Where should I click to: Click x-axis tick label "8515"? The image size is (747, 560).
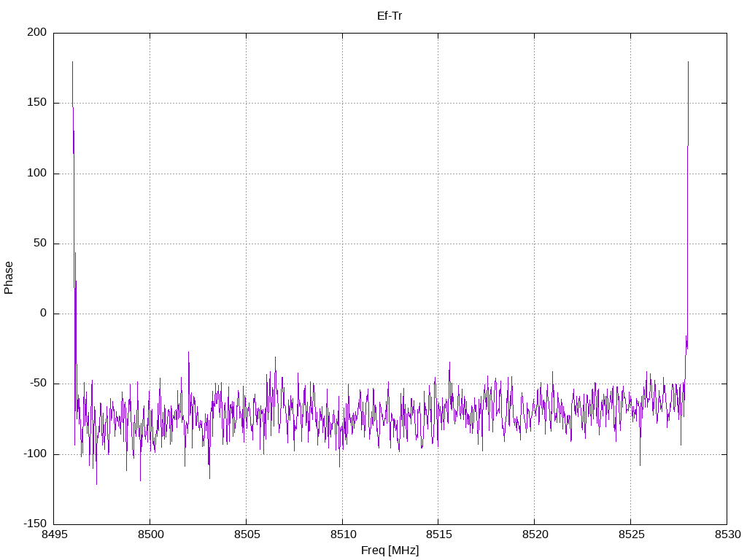point(438,534)
